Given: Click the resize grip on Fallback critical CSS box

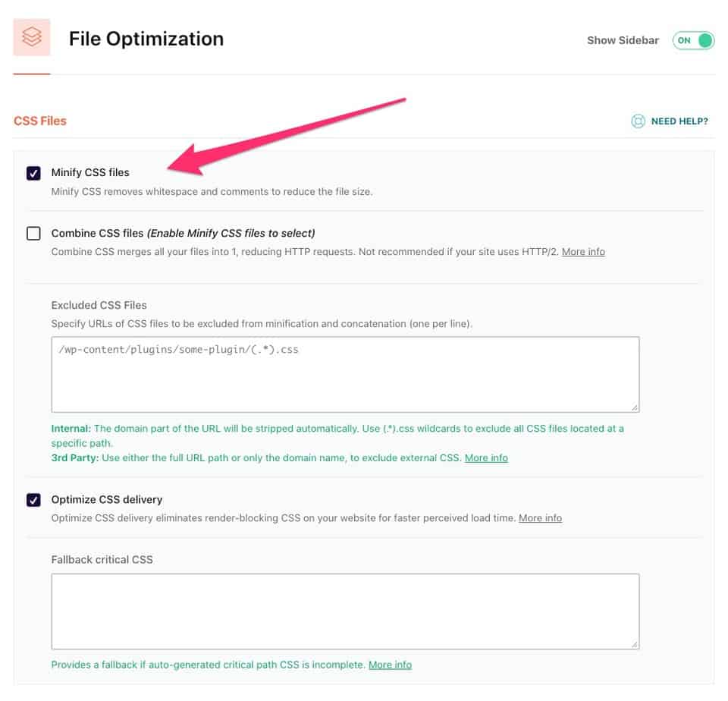Looking at the screenshot, I should coord(634,643).
